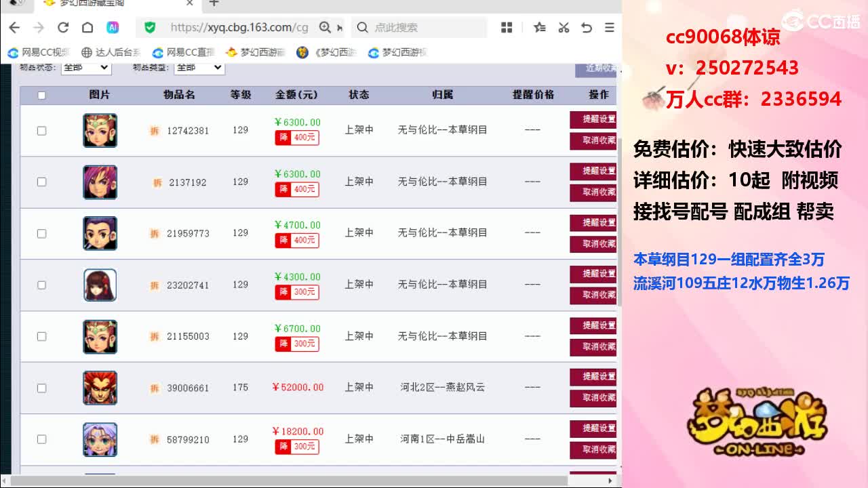868x488 pixels.
Task: Click the price ¥52000.00
Action: (x=298, y=388)
